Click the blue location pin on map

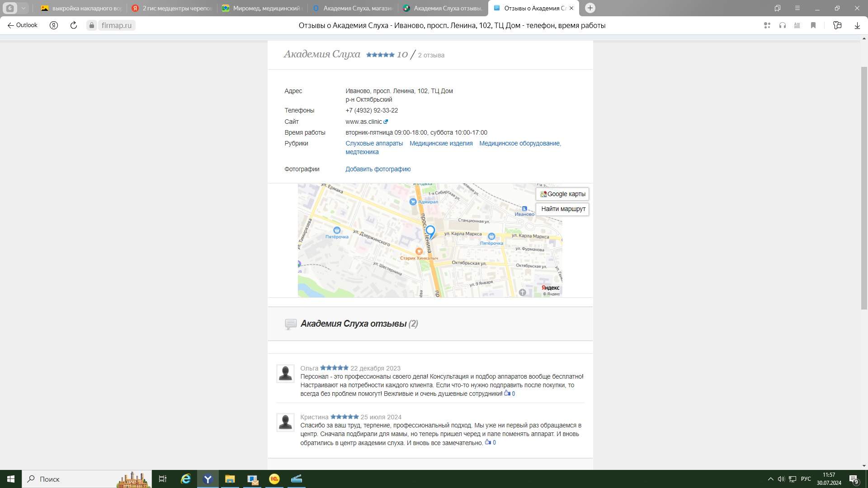click(430, 231)
